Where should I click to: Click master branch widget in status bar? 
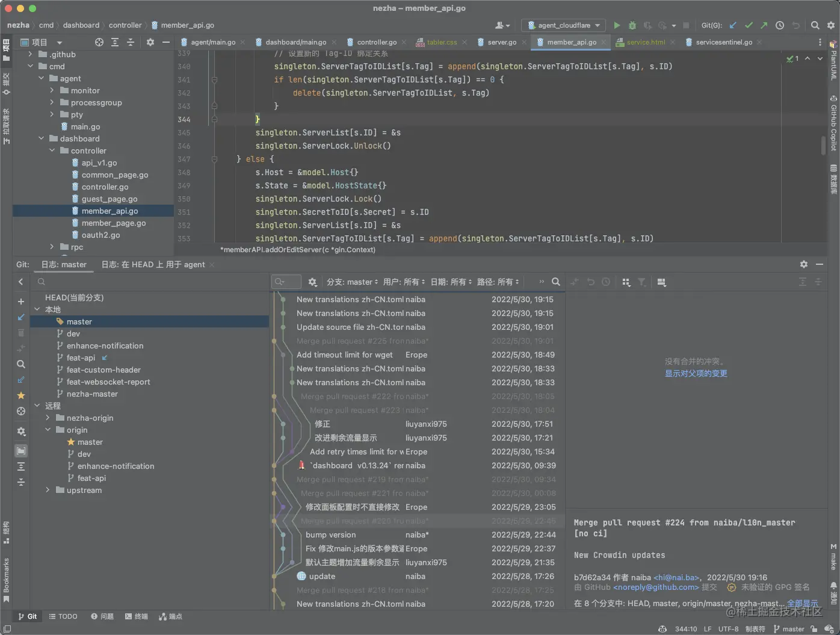click(789, 629)
